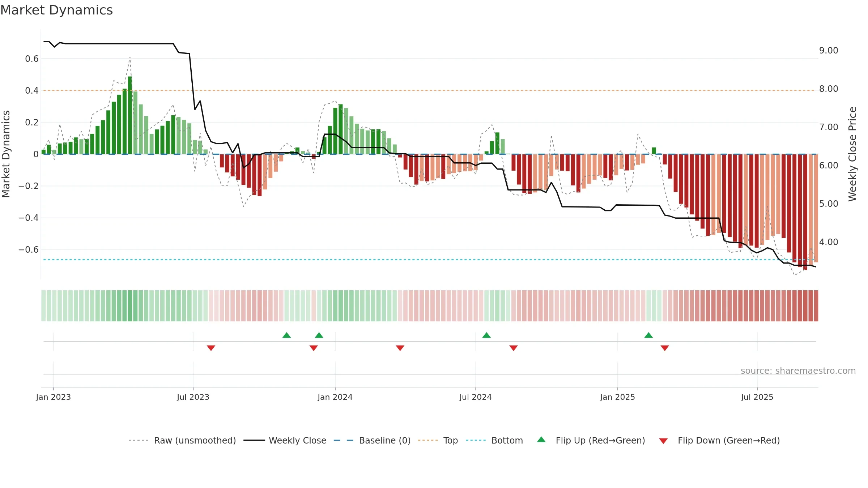868x488 pixels.
Task: Toggle the Weekly Close legend entry
Action: tap(285, 440)
